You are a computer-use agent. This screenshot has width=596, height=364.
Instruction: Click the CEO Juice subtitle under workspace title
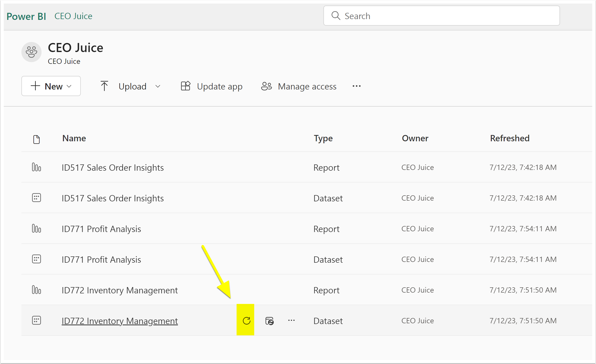(64, 61)
